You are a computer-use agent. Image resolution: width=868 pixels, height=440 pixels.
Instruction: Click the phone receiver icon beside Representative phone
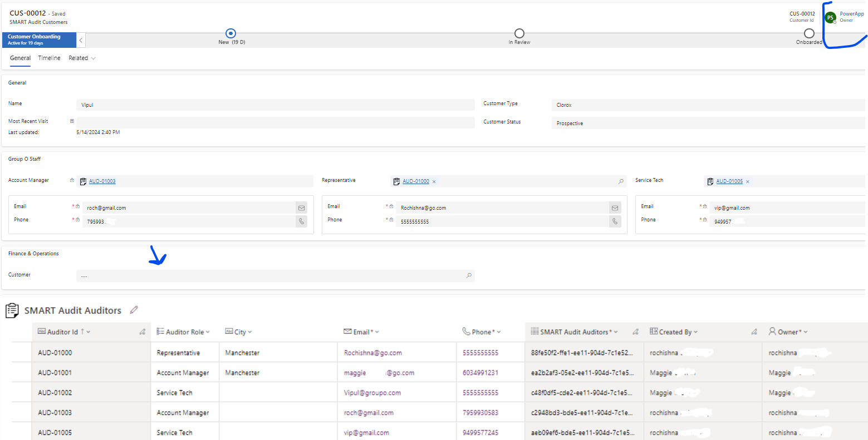(x=615, y=221)
